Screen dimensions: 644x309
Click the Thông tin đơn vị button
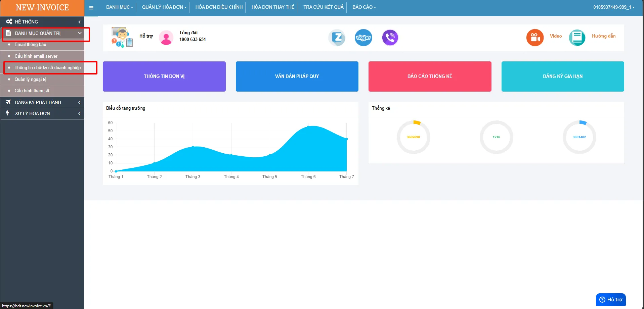pyautogui.click(x=164, y=76)
